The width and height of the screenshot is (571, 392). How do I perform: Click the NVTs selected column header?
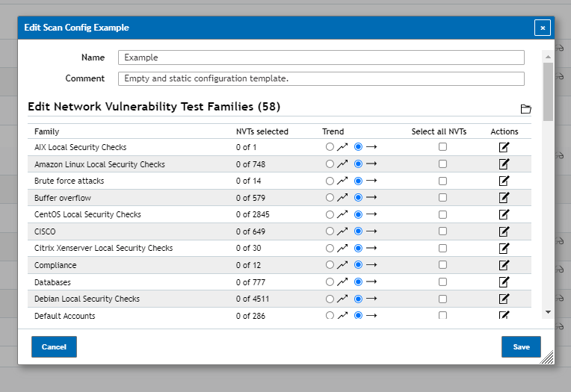262,131
